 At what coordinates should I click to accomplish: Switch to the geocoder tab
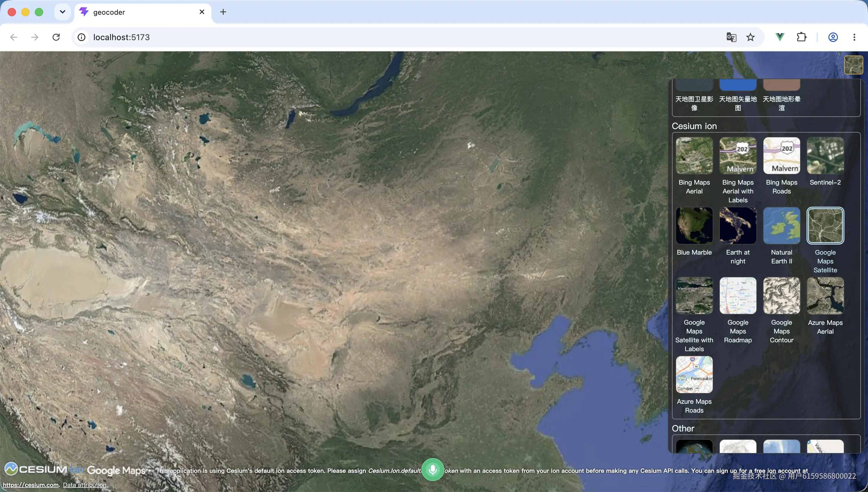[x=143, y=12]
